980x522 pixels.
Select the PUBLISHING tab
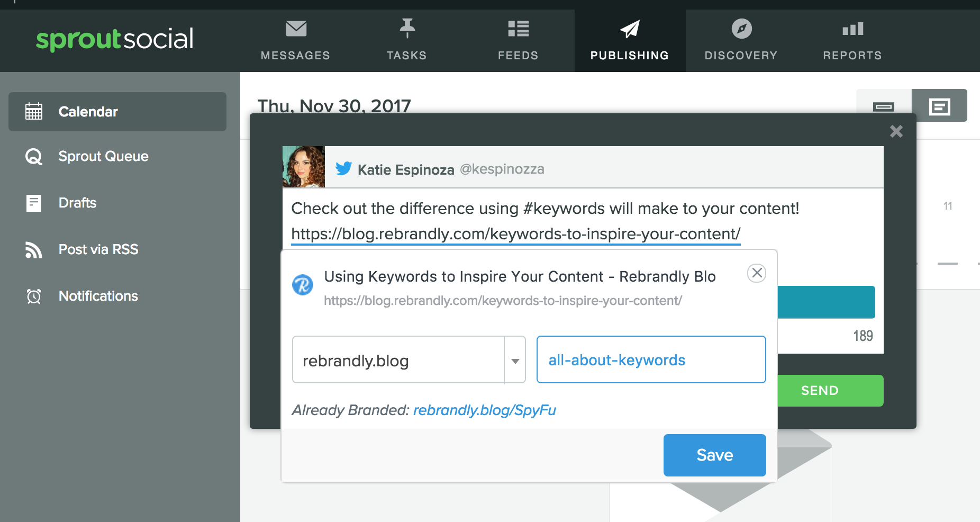630,41
